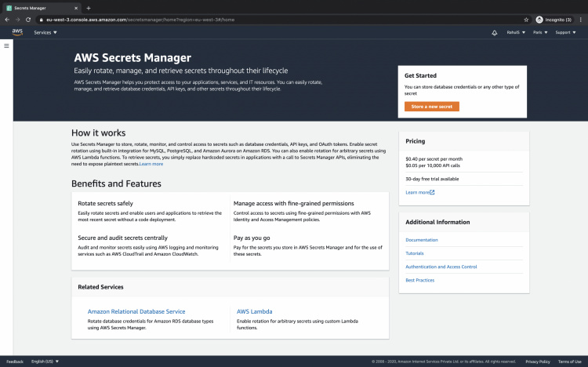The height and width of the screenshot is (367, 588).
Task: Bookmark this page with star icon
Action: tap(526, 19)
